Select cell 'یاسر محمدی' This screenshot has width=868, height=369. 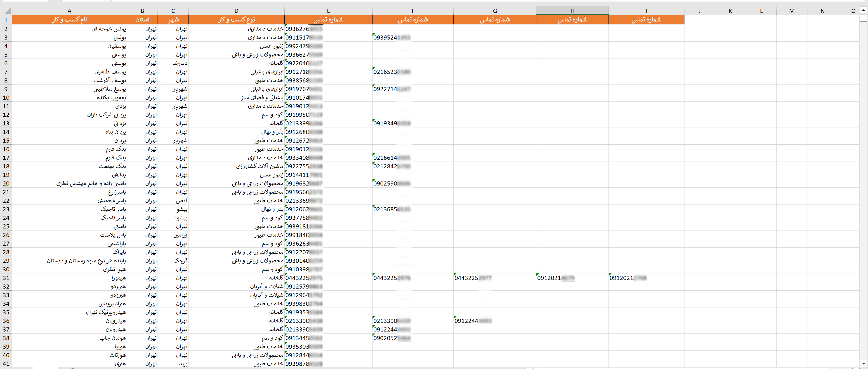click(x=69, y=200)
